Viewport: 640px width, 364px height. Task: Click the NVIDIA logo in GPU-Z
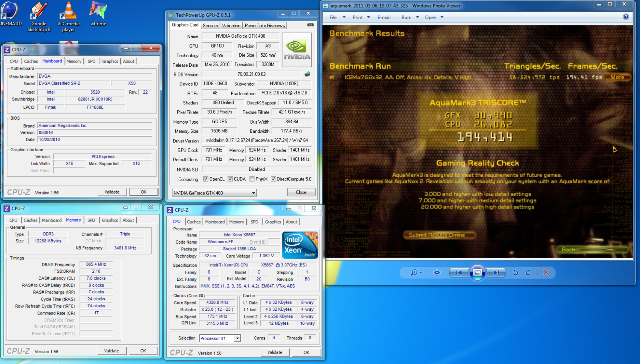pos(297,50)
